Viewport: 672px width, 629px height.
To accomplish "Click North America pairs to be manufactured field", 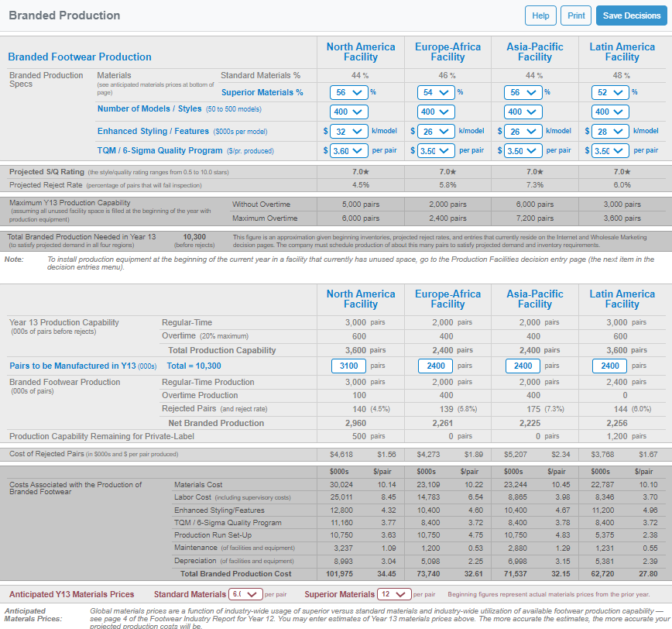I will click(348, 366).
